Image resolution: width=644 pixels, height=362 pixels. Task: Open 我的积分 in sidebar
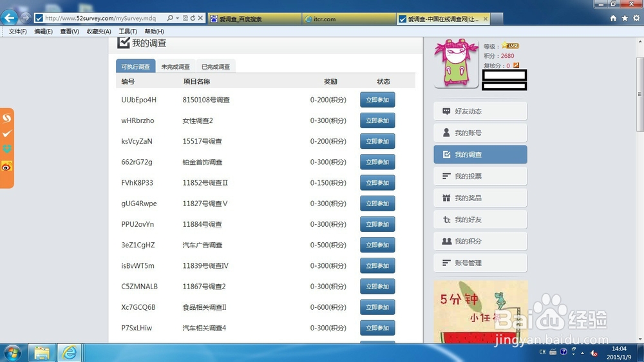coord(480,241)
